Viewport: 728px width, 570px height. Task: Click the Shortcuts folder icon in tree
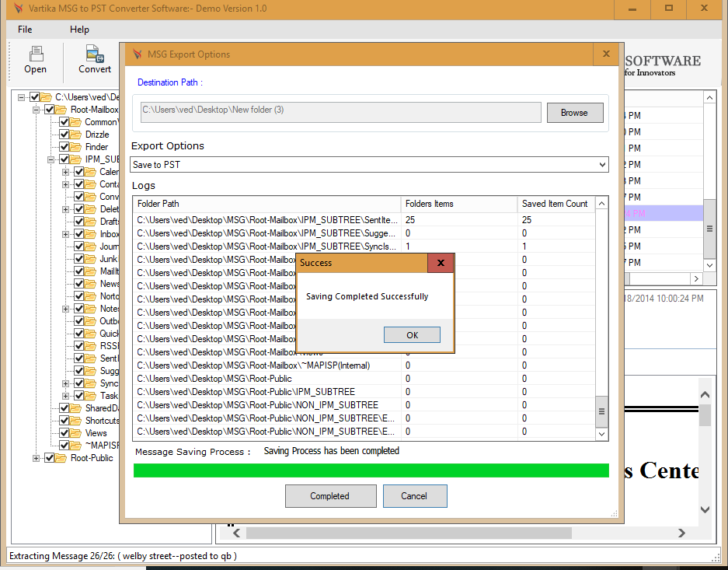pos(76,421)
